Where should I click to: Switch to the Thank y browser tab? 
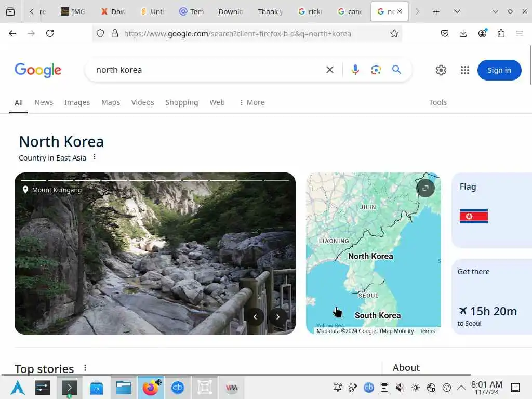coord(270,11)
